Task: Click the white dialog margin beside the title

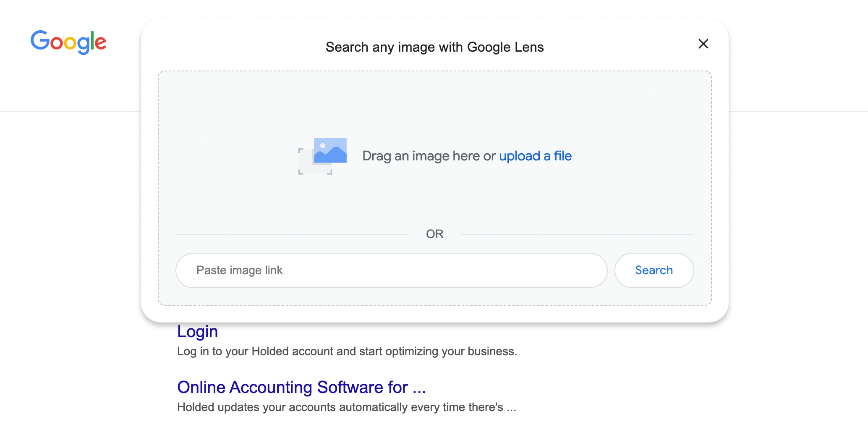Action: click(x=210, y=46)
